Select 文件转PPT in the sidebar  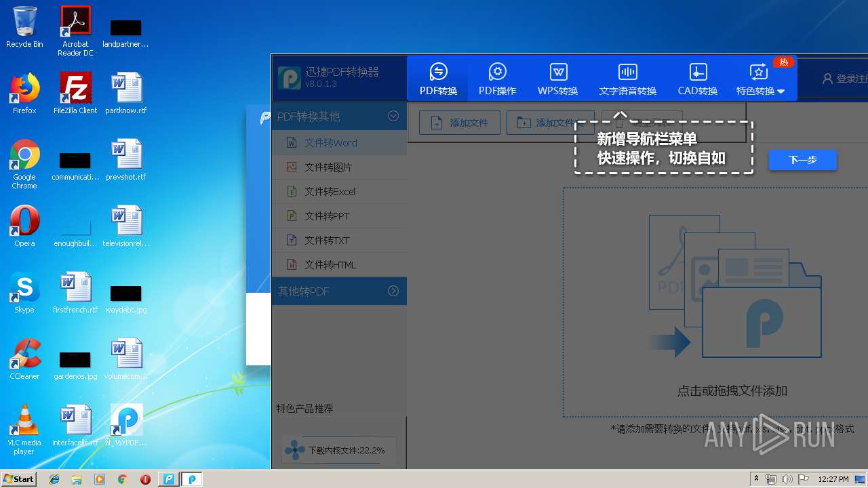click(x=339, y=216)
